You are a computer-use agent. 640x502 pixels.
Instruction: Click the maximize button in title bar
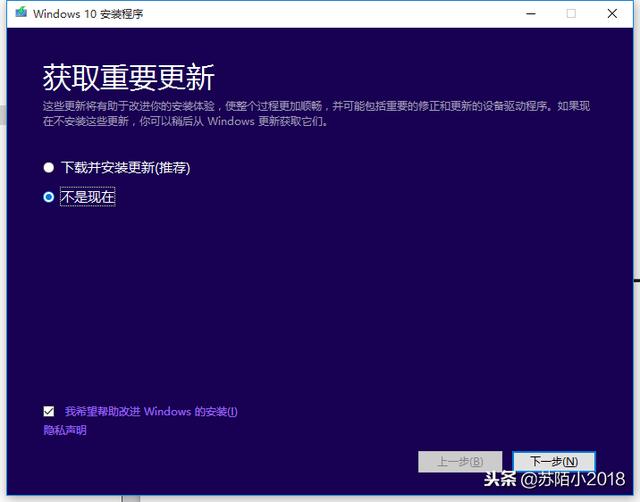pos(571,14)
